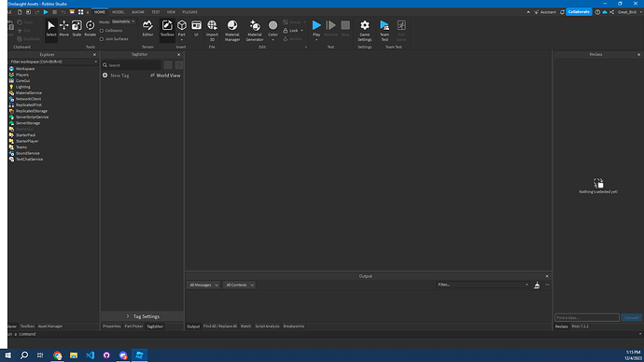Open the Part Picker tab
Image resolution: width=644 pixels, height=362 pixels.
click(x=133, y=327)
